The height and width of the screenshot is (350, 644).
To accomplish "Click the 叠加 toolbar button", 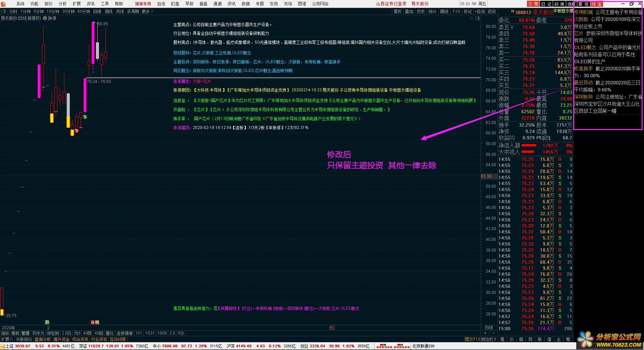I will coord(409,11).
